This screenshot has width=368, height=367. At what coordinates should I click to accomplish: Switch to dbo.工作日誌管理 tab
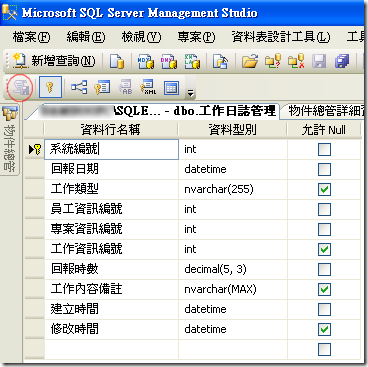[x=153, y=111]
